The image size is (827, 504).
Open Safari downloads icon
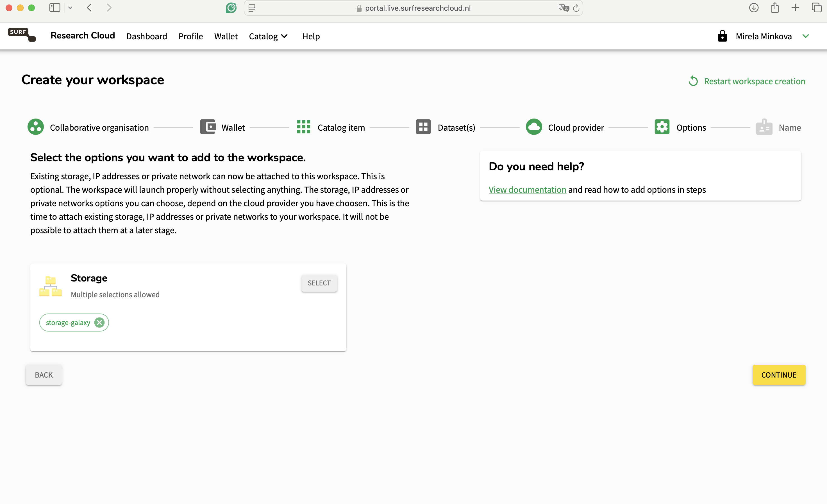click(x=754, y=8)
